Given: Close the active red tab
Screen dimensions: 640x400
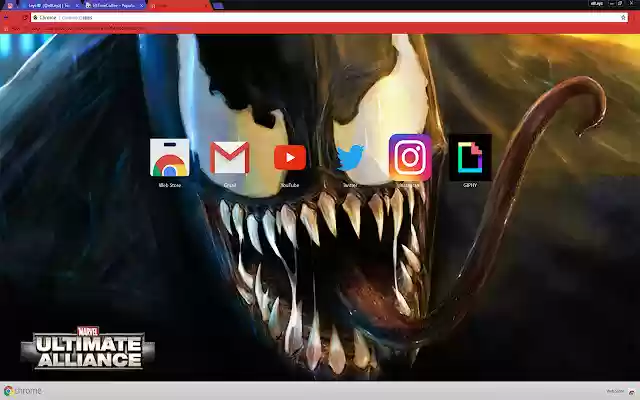Looking at the screenshot, I should point(206,6).
